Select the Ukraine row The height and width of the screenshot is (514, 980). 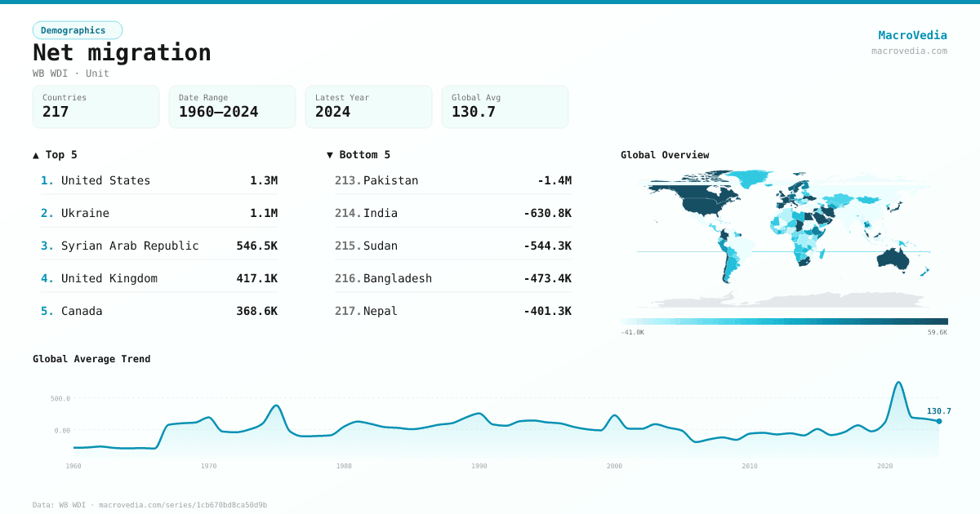click(159, 213)
